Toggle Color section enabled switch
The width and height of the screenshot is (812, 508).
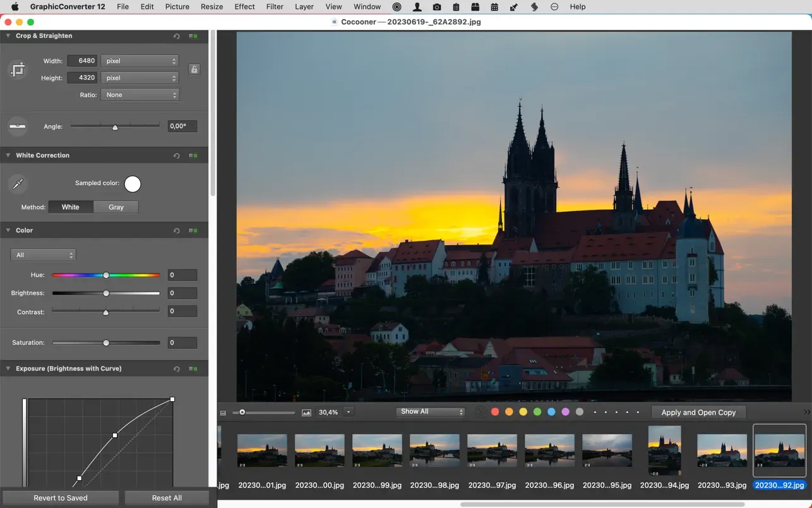click(x=193, y=231)
